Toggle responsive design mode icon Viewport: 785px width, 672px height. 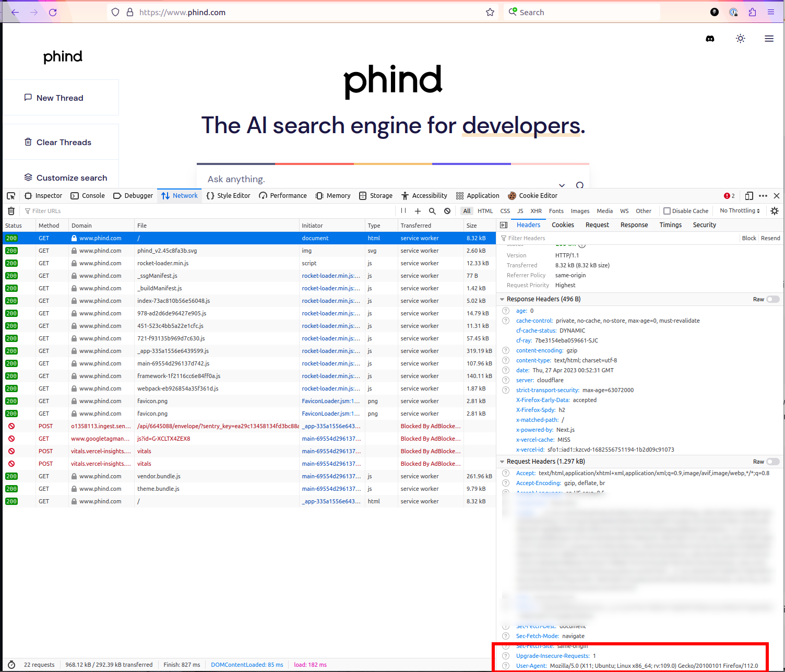[749, 196]
